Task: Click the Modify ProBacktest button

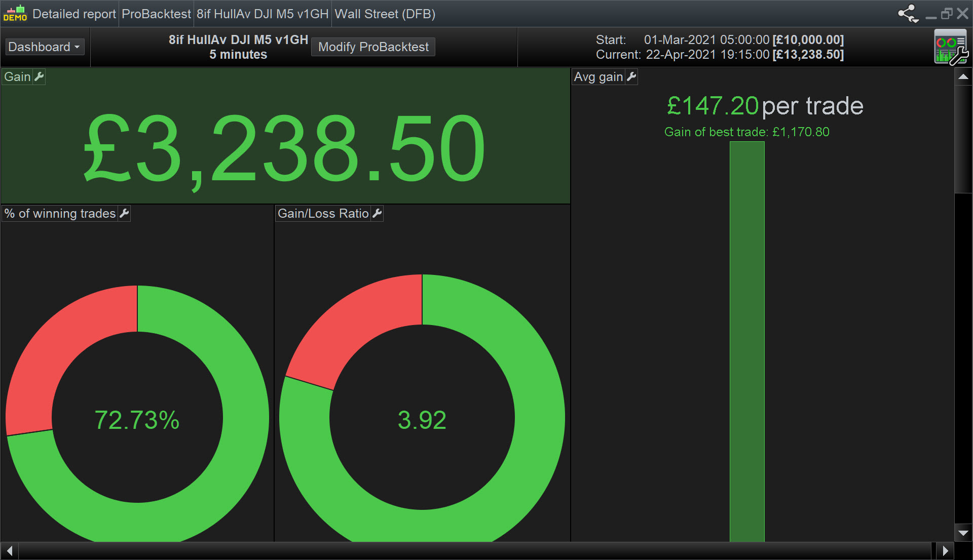Action: [x=373, y=47]
